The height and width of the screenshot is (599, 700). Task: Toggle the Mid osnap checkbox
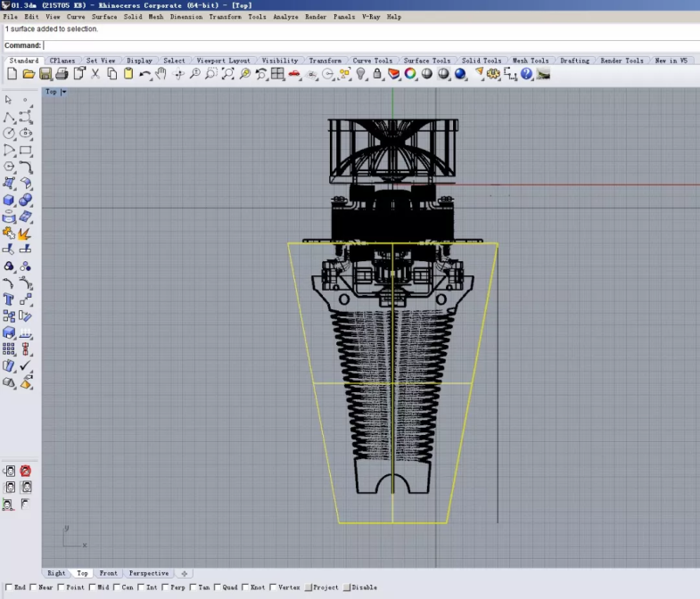(x=94, y=587)
